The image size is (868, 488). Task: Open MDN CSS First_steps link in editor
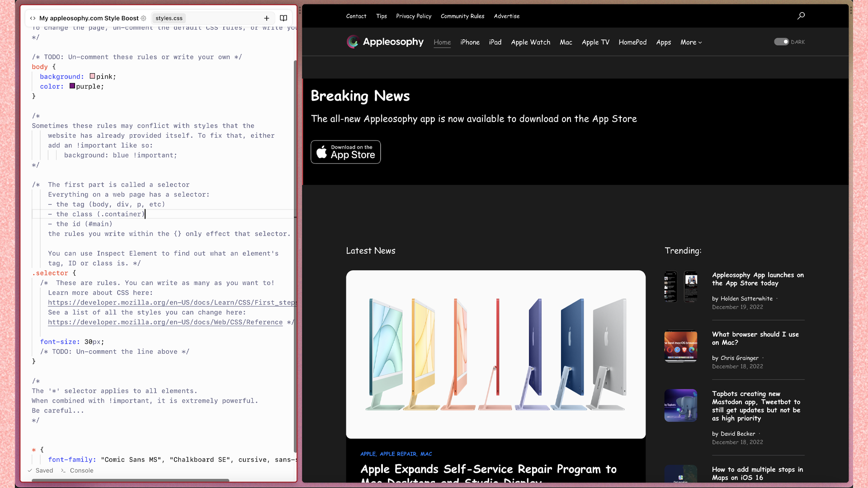(172, 302)
